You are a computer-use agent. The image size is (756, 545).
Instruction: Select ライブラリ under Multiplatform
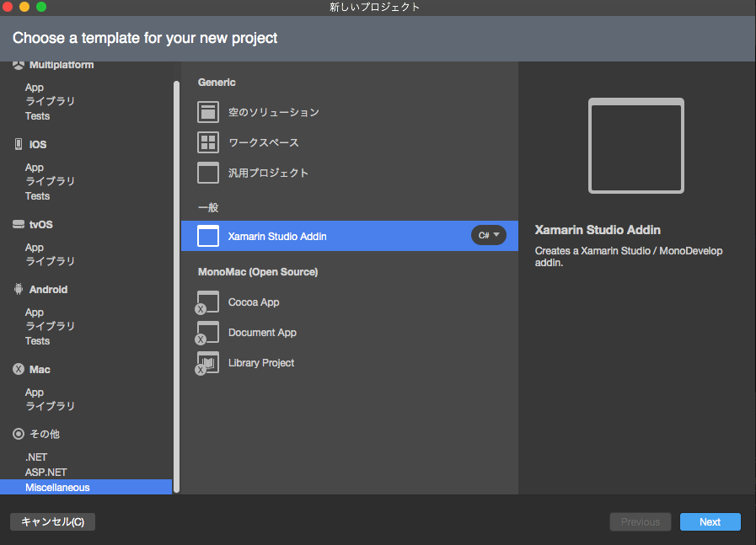pyautogui.click(x=50, y=101)
